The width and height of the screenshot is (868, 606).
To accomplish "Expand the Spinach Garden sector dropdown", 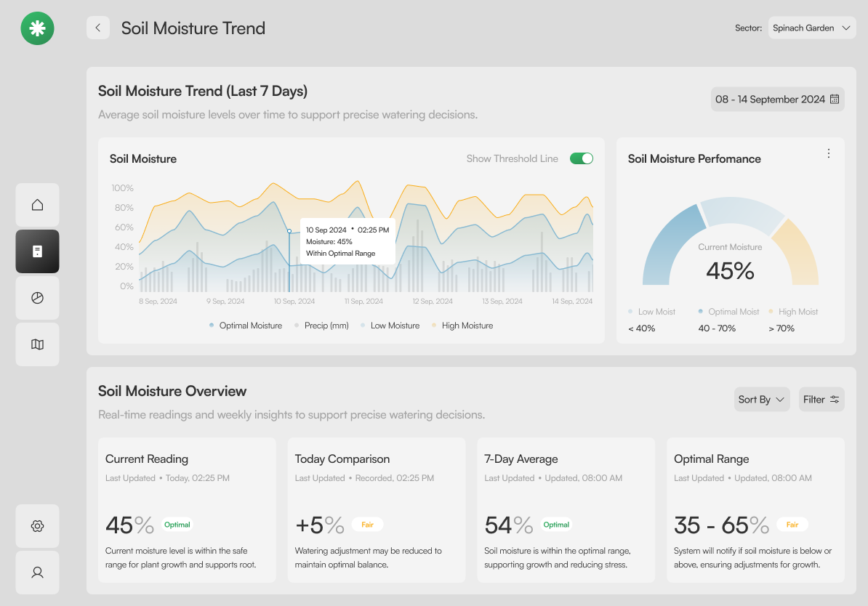I will tap(811, 28).
